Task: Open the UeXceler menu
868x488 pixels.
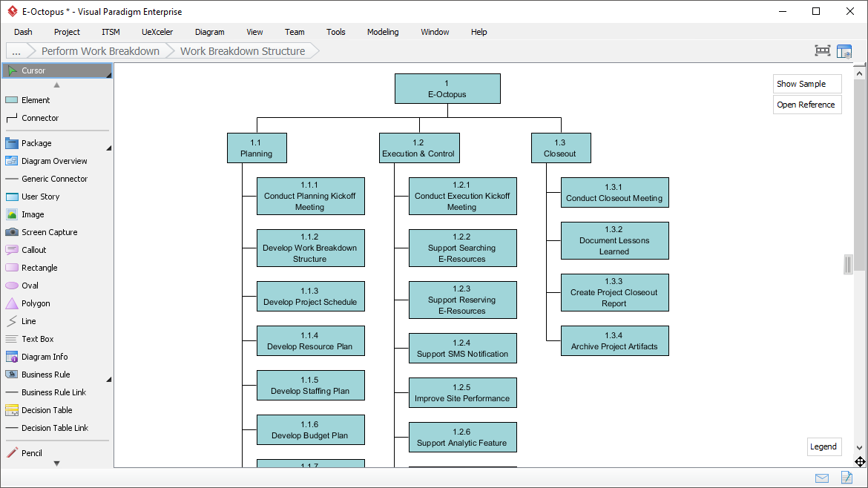Action: click(x=157, y=32)
